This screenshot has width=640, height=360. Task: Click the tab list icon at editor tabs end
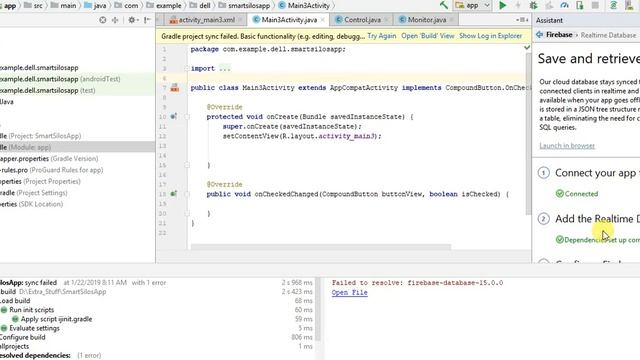[x=522, y=20]
